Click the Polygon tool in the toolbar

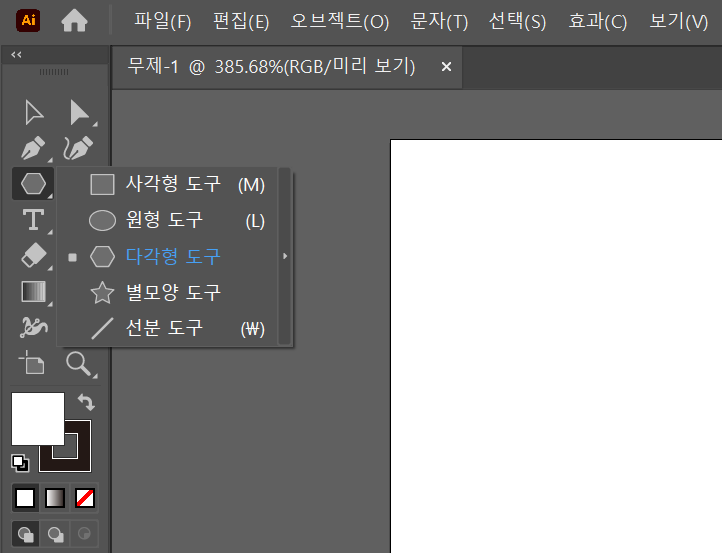pyautogui.click(x=33, y=184)
